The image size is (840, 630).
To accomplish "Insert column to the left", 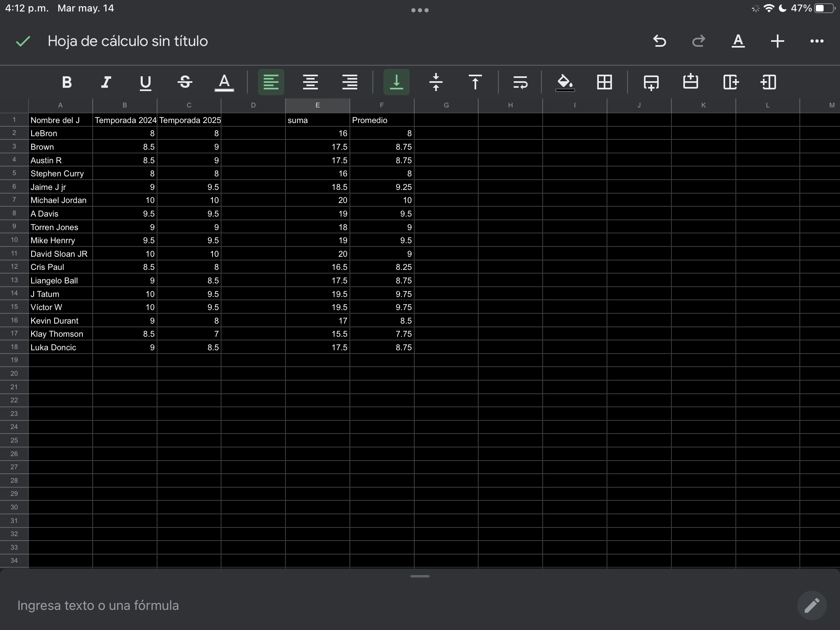I will (768, 82).
